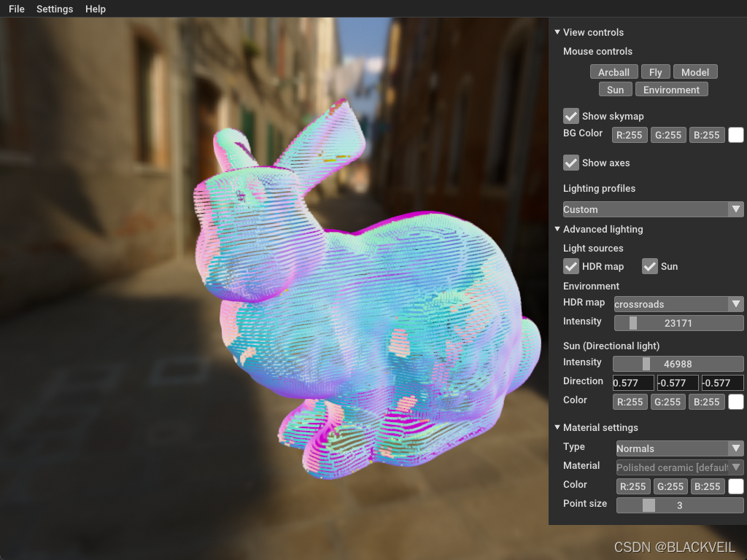Uncheck the Show axes option
Image resolution: width=747 pixels, height=560 pixels.
pos(570,163)
